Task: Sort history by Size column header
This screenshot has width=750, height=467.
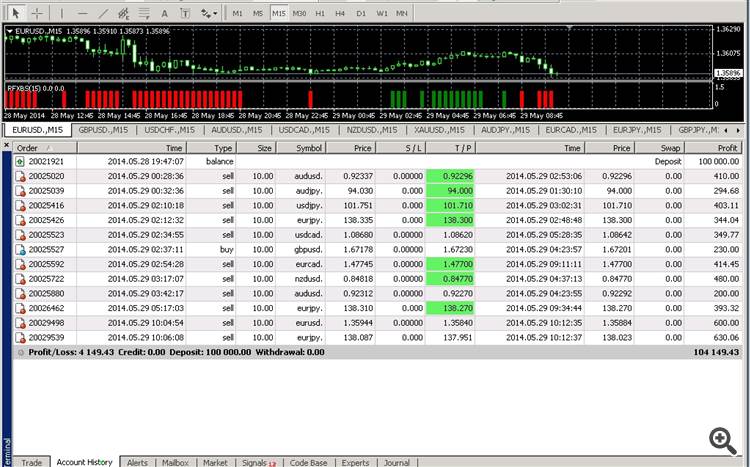Action: (x=256, y=148)
